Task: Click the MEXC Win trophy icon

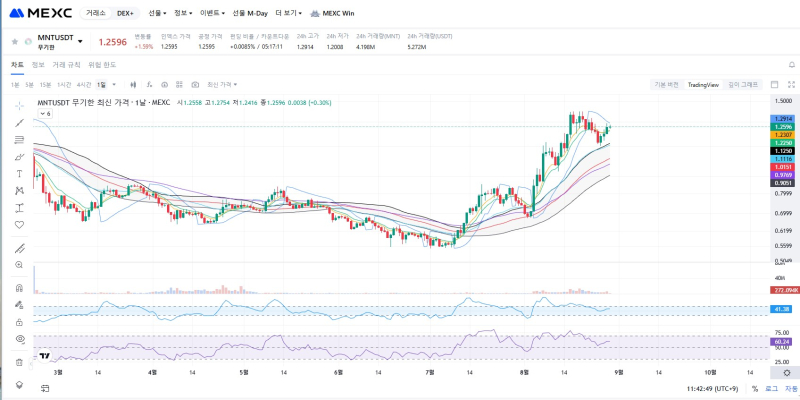Action: 315,13
